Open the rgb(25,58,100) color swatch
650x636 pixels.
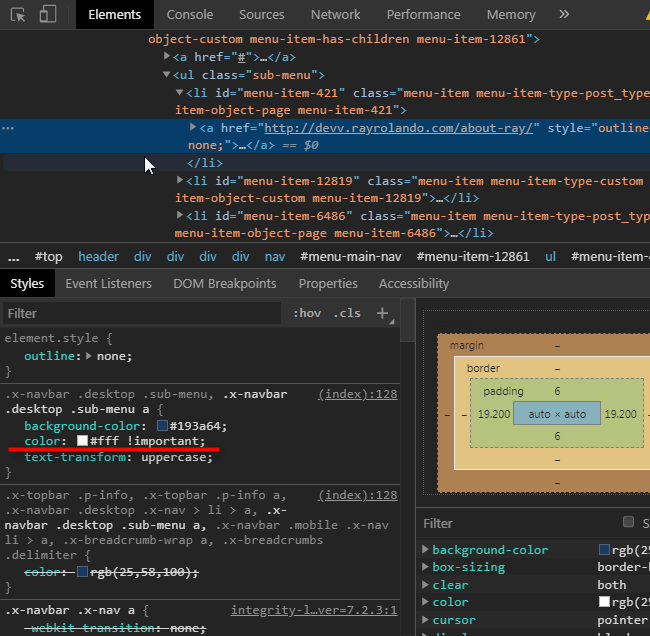coord(82,572)
